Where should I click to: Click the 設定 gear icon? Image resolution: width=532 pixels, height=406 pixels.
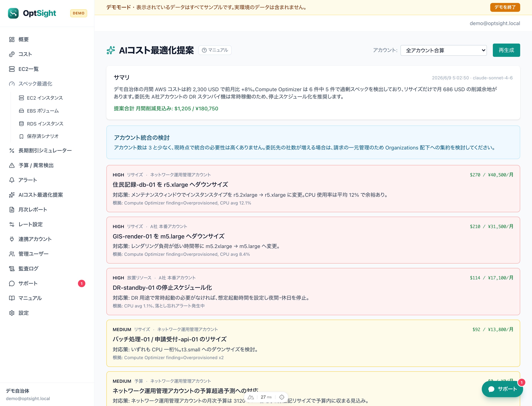pyautogui.click(x=12, y=313)
